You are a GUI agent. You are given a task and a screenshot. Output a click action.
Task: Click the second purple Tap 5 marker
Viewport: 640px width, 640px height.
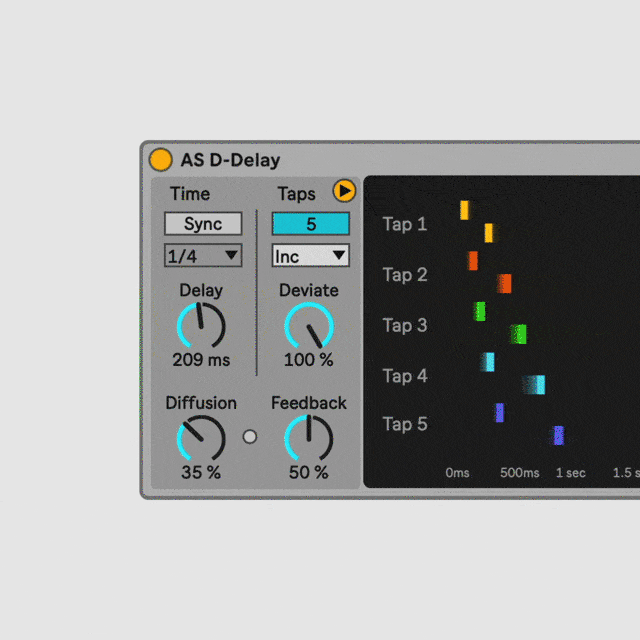point(559,436)
